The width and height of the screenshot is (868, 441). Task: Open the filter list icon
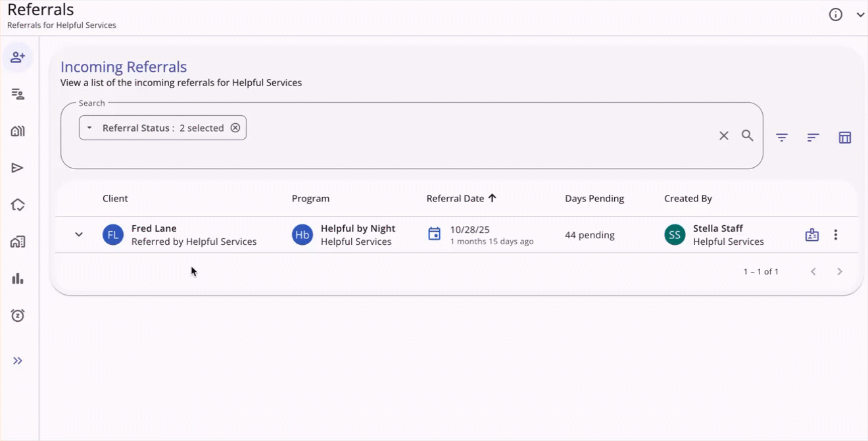coord(782,137)
